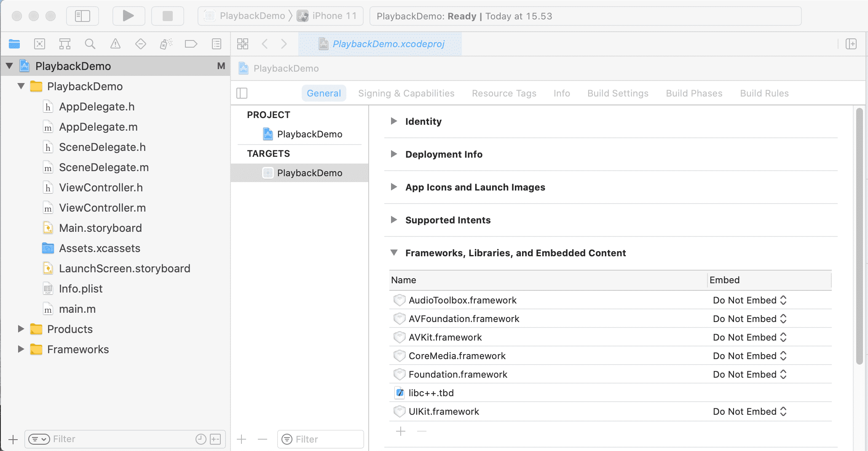The height and width of the screenshot is (451, 868).
Task: Switch to the Info tab
Action: 562,93
